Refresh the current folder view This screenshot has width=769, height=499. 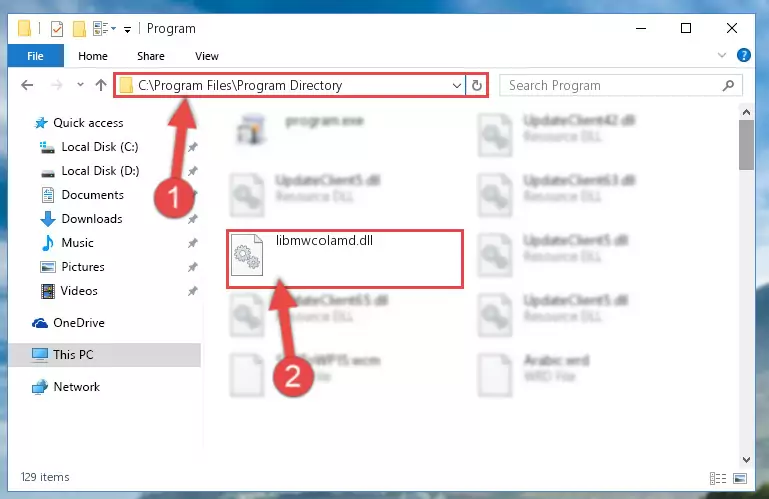coord(476,85)
